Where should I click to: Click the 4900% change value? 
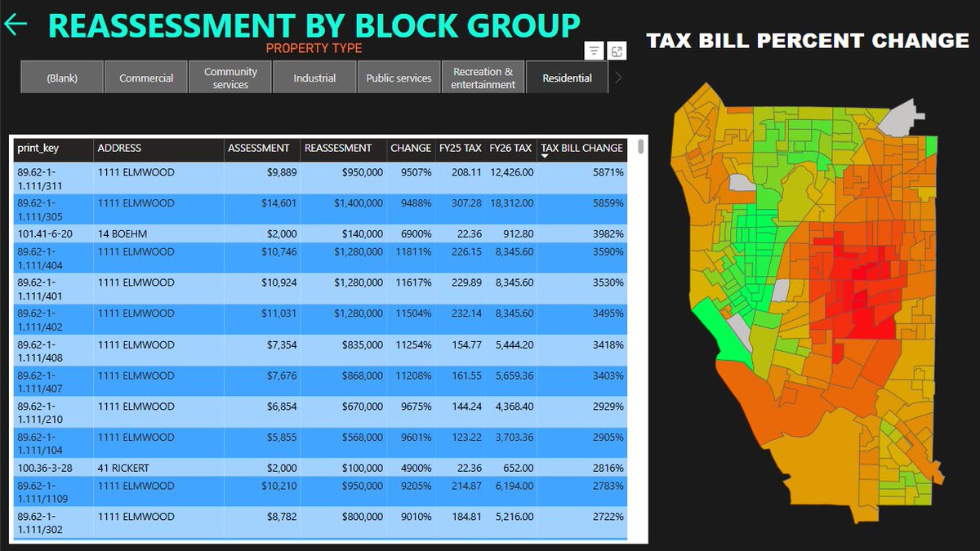point(416,469)
